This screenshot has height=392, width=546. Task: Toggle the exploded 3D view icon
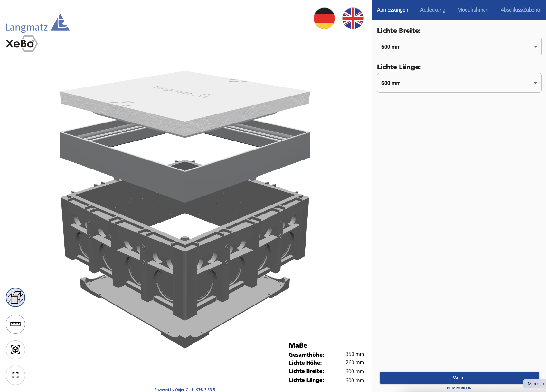pyautogui.click(x=15, y=297)
